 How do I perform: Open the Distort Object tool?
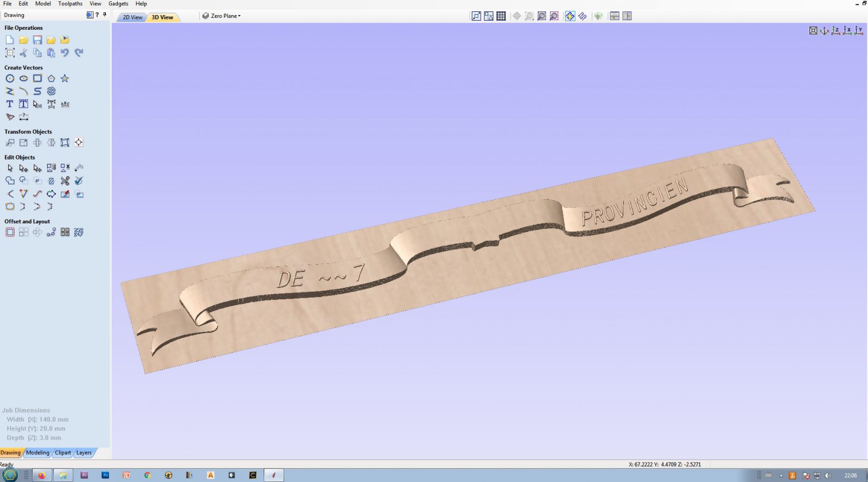[65, 143]
